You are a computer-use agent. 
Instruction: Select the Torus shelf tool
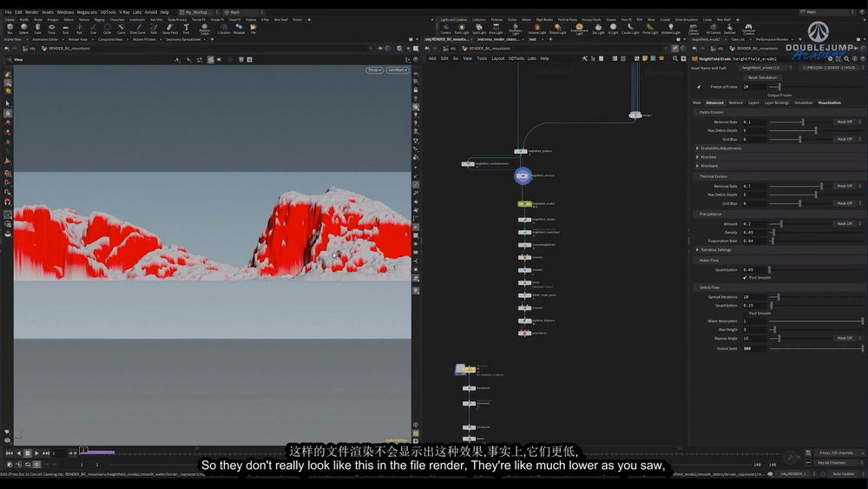click(51, 29)
